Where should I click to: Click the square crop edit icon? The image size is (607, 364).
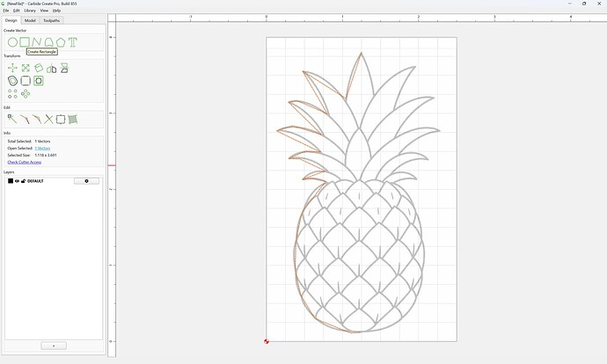[61, 120]
